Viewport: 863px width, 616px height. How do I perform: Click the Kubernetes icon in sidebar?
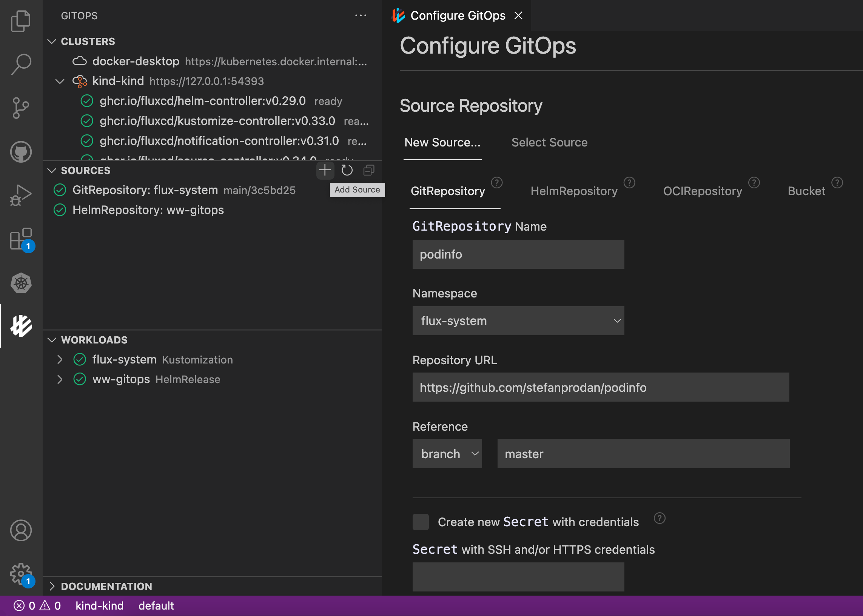coord(21,283)
